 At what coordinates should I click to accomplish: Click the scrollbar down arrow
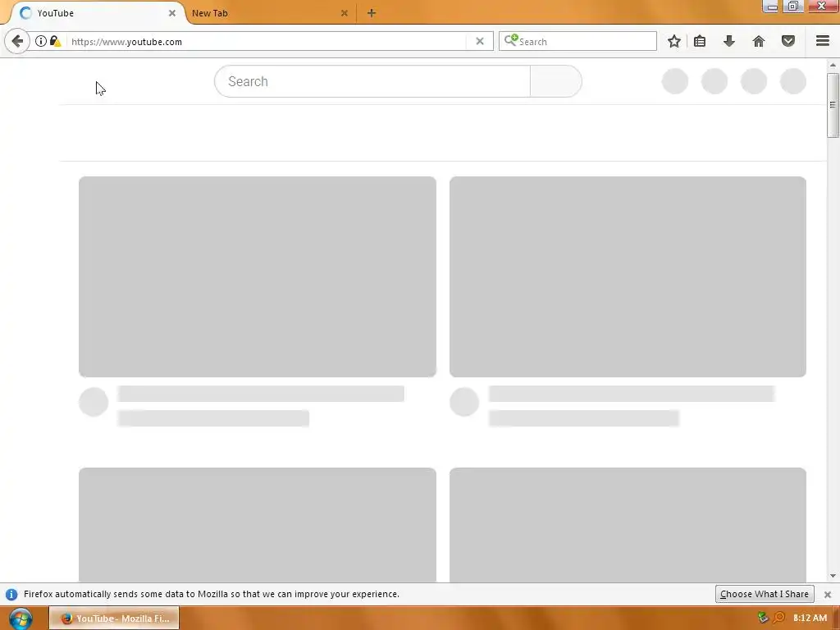[833, 576]
